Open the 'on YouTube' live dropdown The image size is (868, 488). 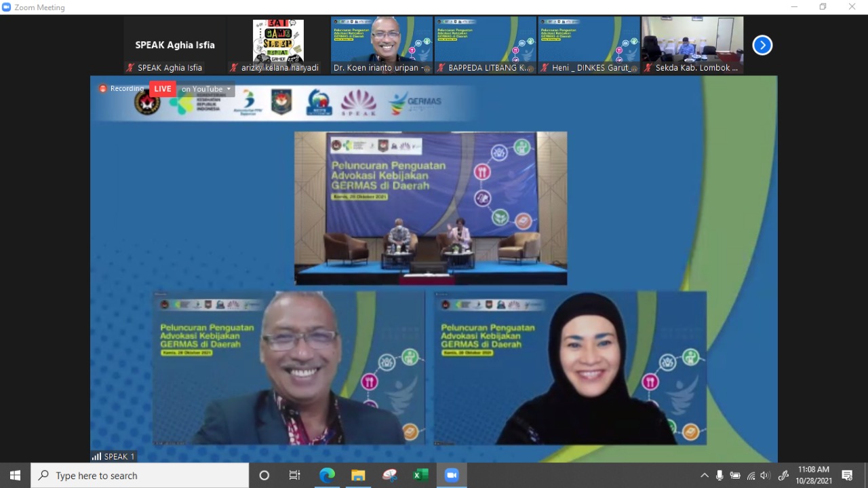click(x=205, y=89)
